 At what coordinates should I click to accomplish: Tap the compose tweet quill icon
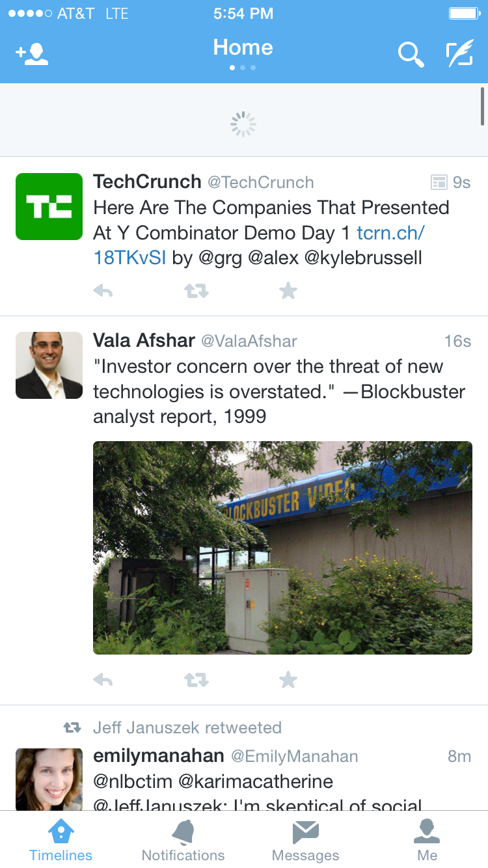[x=459, y=55]
